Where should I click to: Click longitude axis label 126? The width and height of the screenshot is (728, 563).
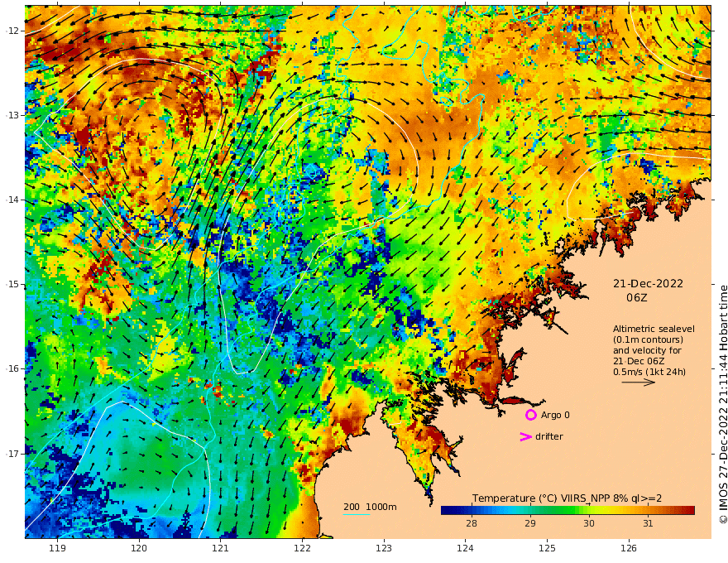(629, 548)
